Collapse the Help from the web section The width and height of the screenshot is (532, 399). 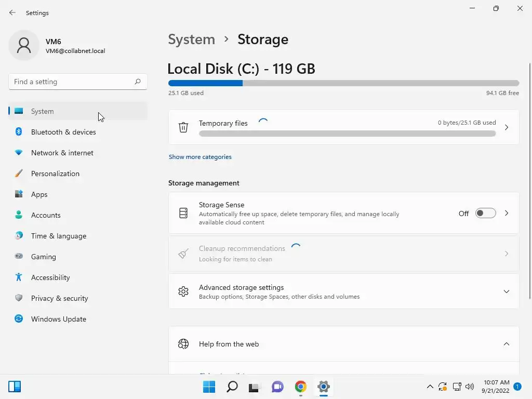pyautogui.click(x=506, y=344)
